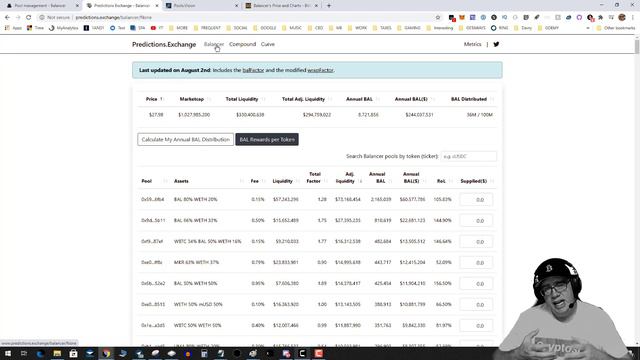Select the BAL 50% WETH 50% assets cell
Viewport: 640px width, 360px height.
pyautogui.click(x=196, y=283)
